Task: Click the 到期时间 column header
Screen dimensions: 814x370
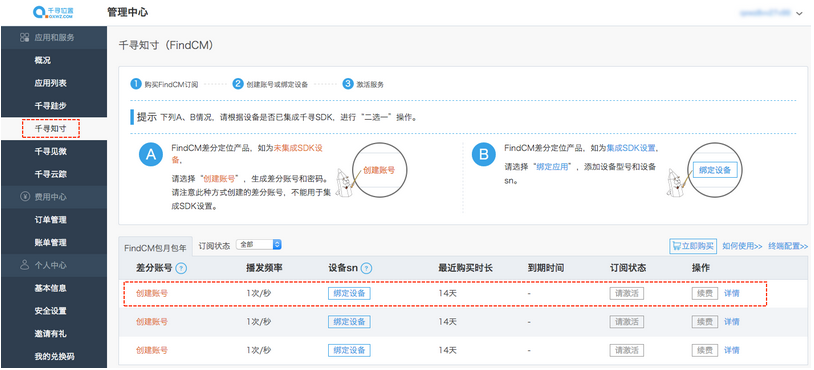Action: pos(546,268)
